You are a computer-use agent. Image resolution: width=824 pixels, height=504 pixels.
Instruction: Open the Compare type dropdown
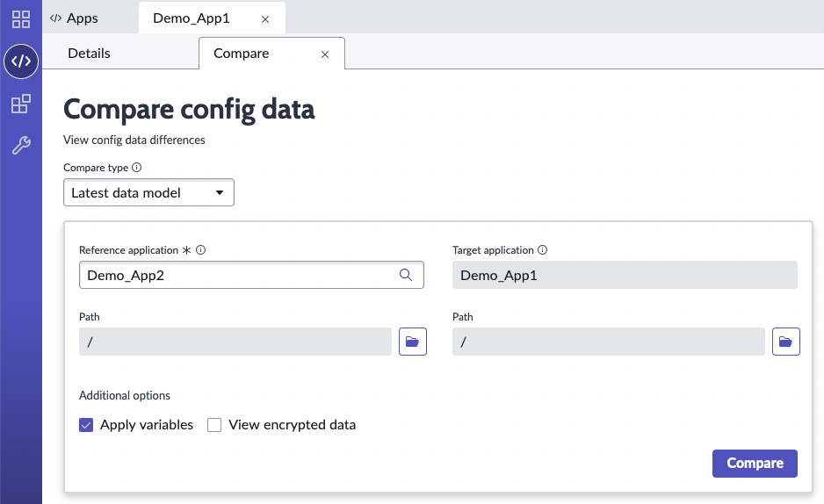[148, 192]
